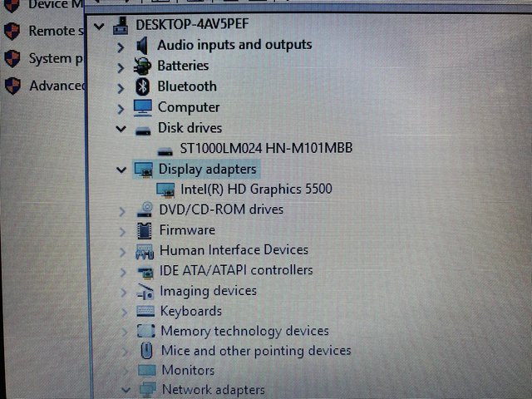The width and height of the screenshot is (532, 399).
Task: Click the Mice and other pointing devices icon
Action: [146, 351]
